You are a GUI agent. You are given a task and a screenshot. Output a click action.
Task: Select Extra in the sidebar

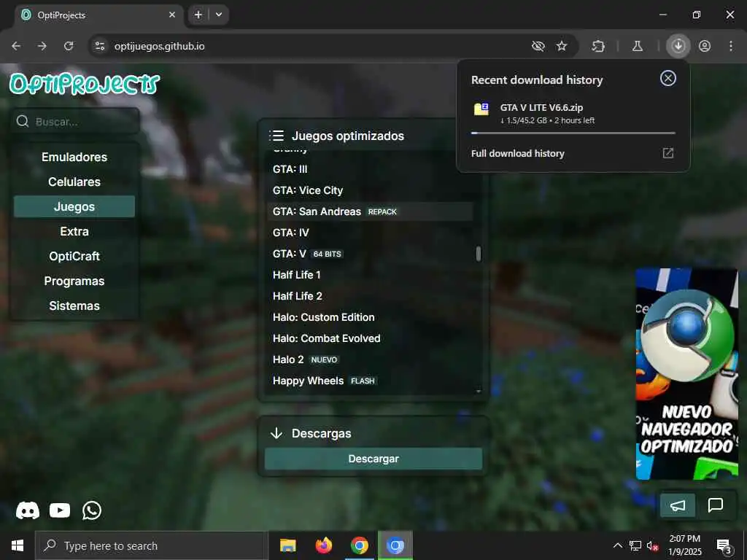(74, 231)
